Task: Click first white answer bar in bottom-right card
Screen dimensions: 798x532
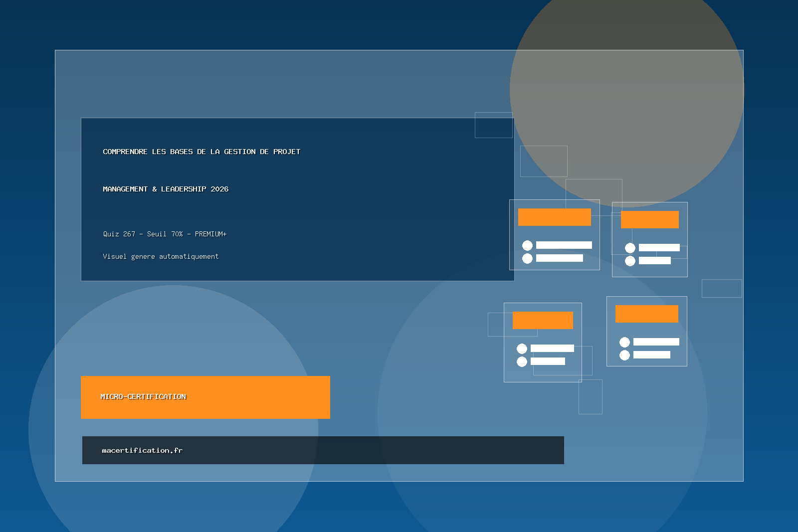Action: tap(656, 342)
